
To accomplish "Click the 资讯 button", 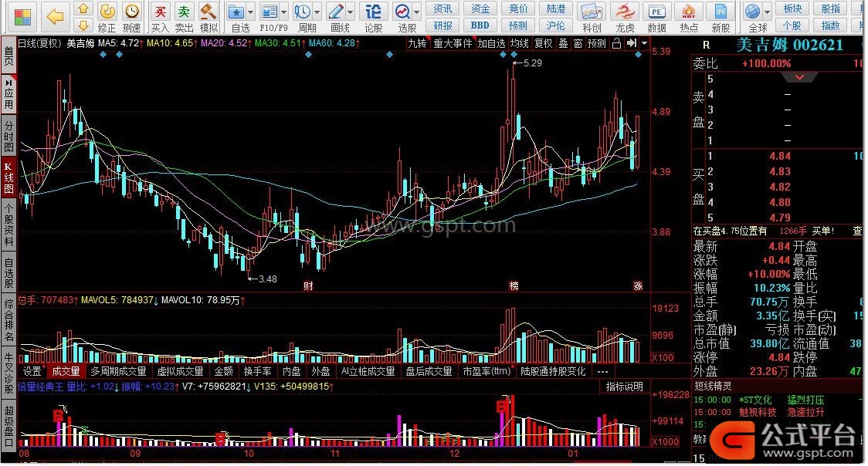I will pyautogui.click(x=442, y=8).
